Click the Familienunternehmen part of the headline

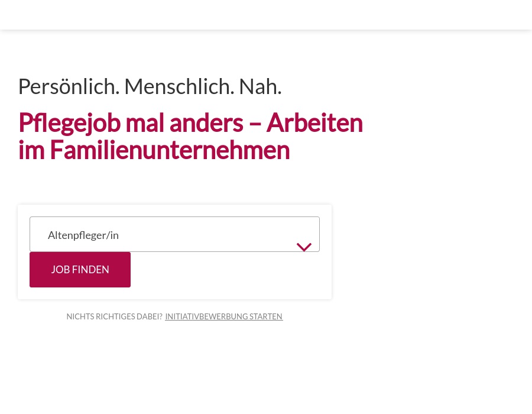170,150
